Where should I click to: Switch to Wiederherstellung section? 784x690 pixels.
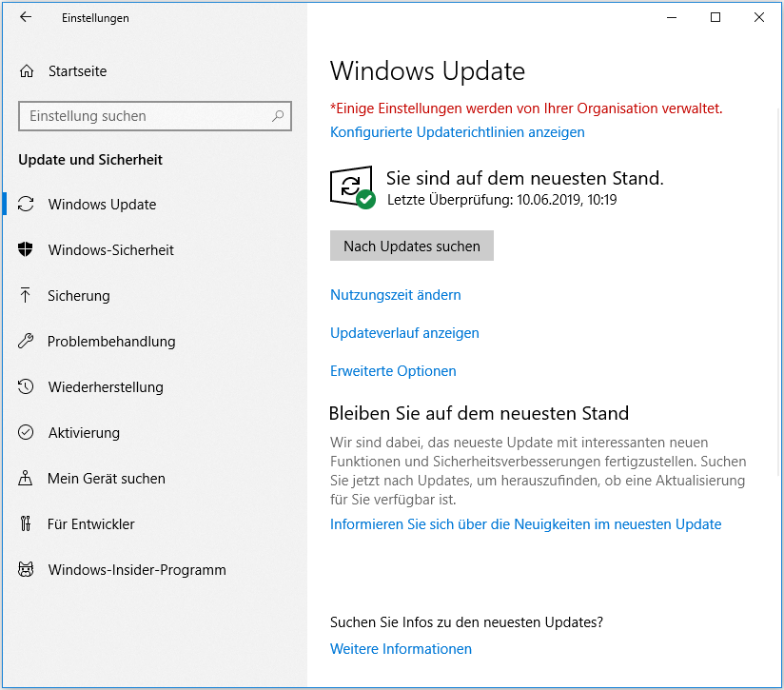(106, 387)
